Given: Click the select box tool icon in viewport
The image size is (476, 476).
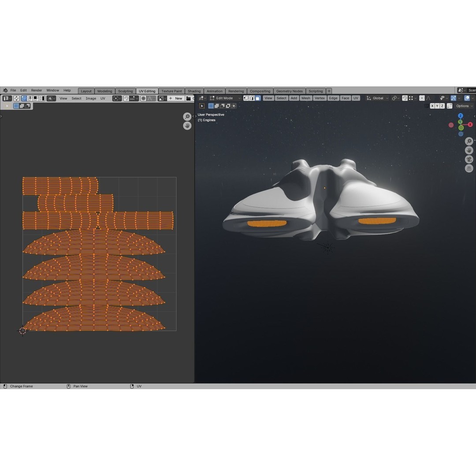Looking at the screenshot, I should [x=202, y=106].
